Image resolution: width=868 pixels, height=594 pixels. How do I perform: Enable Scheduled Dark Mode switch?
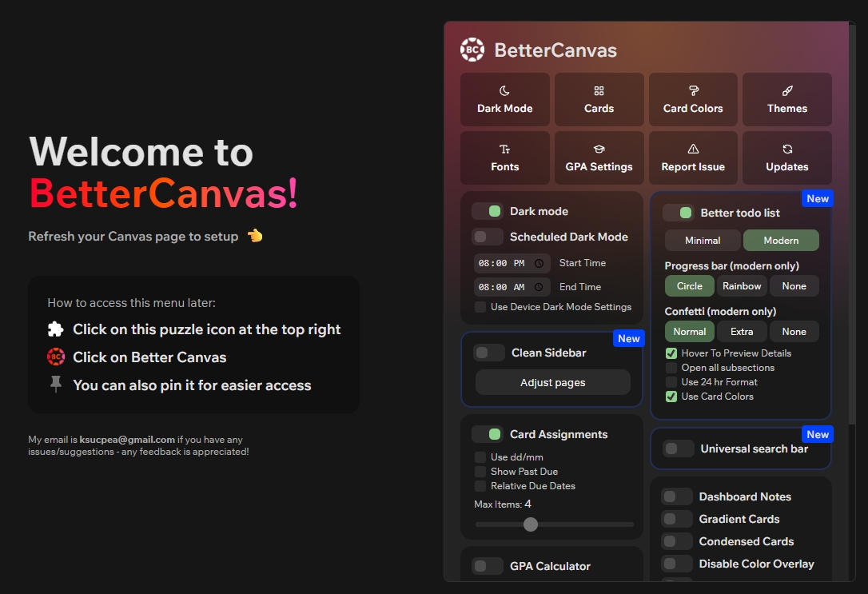488,237
